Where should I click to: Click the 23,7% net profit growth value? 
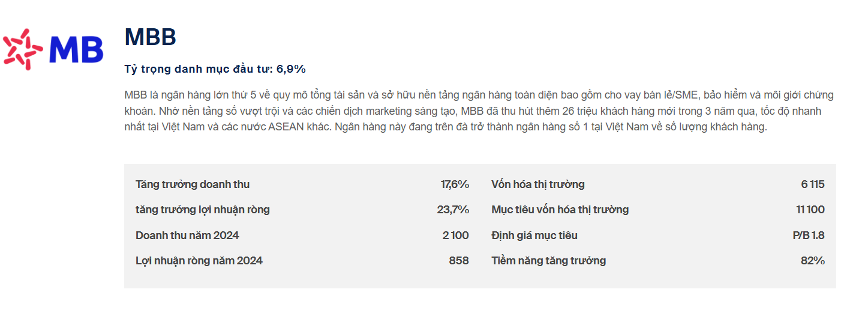click(453, 210)
